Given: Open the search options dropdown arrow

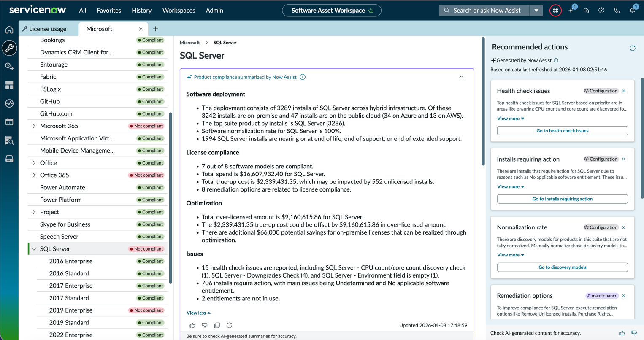Looking at the screenshot, I should point(536,11).
